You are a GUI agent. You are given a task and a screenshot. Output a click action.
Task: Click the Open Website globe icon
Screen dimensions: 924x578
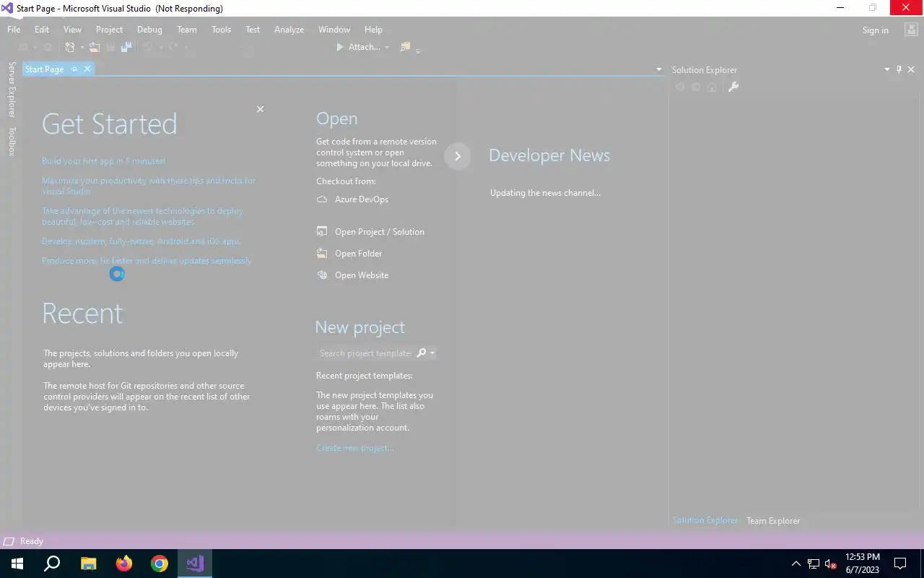pyautogui.click(x=322, y=275)
